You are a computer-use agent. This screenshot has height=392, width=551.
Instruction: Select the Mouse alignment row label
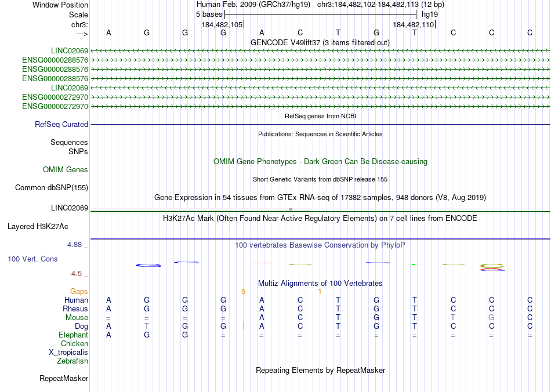77,318
